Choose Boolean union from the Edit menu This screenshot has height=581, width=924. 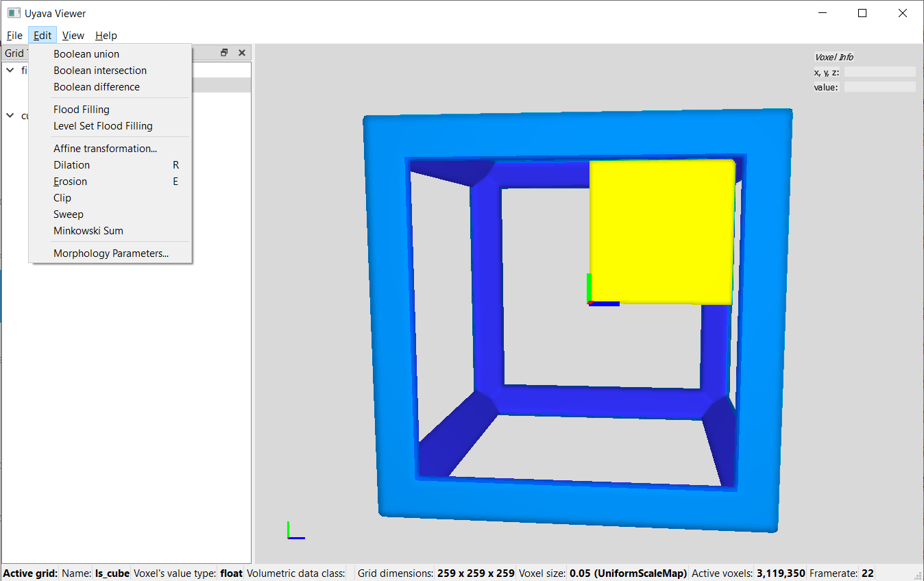pos(86,54)
